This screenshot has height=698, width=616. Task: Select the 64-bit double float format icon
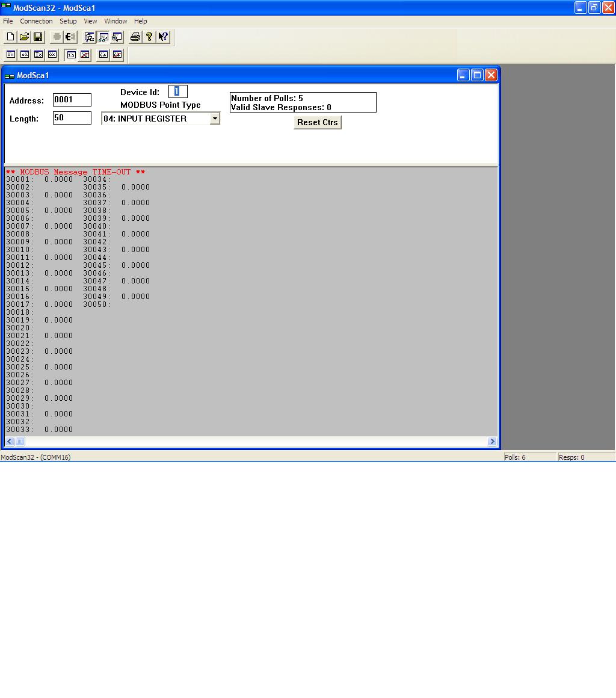(103, 55)
